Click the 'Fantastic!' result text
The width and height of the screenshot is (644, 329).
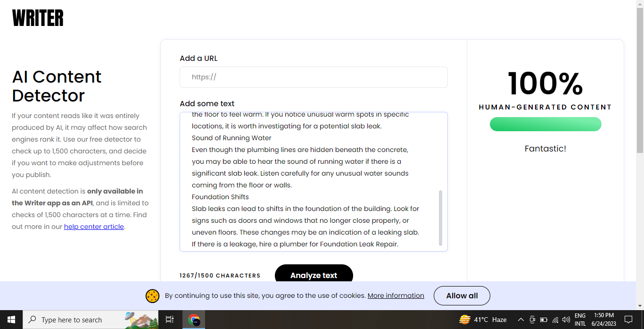click(x=545, y=149)
